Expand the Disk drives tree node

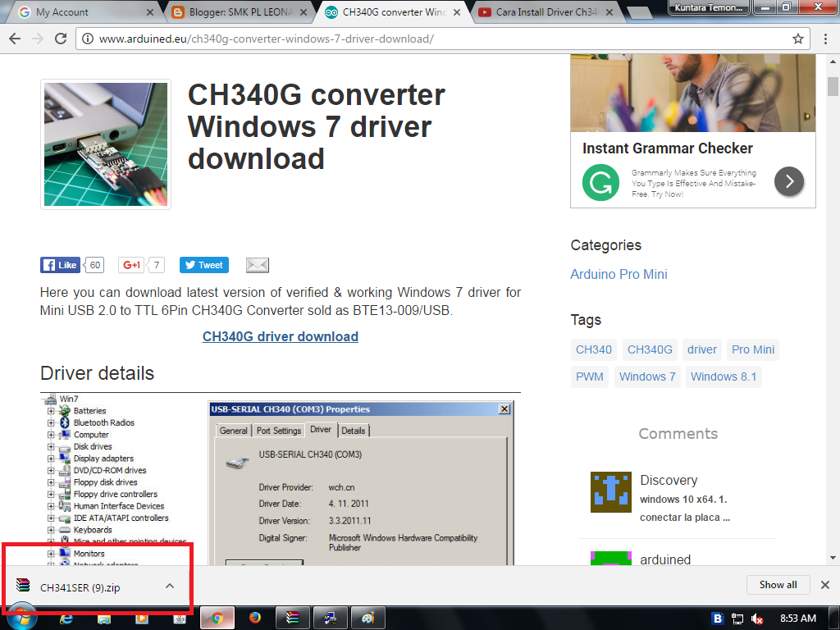[51, 446]
